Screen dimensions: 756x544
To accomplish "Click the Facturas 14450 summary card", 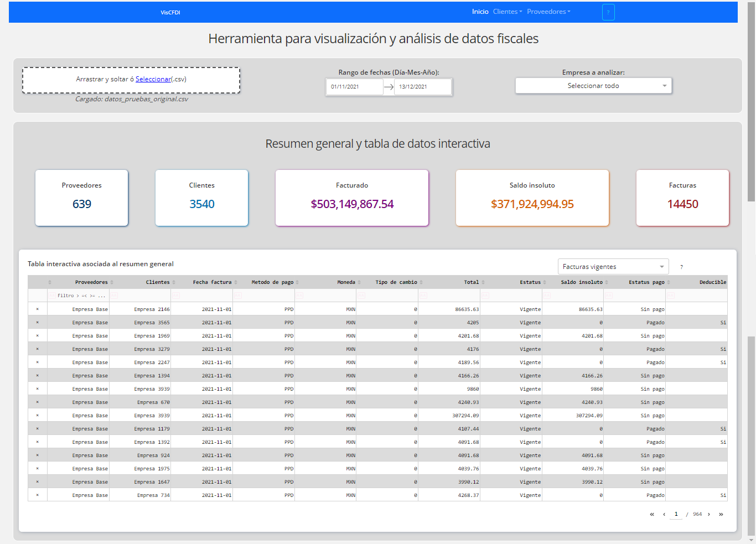I will pyautogui.click(x=683, y=198).
